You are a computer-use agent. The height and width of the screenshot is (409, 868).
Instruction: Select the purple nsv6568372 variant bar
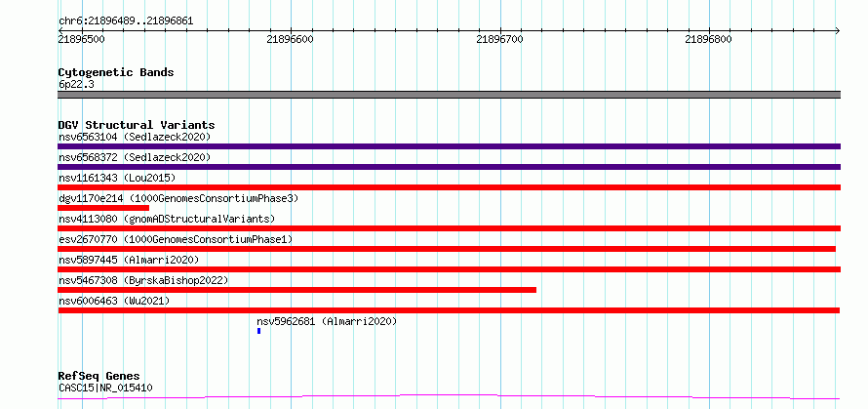[x=449, y=167]
